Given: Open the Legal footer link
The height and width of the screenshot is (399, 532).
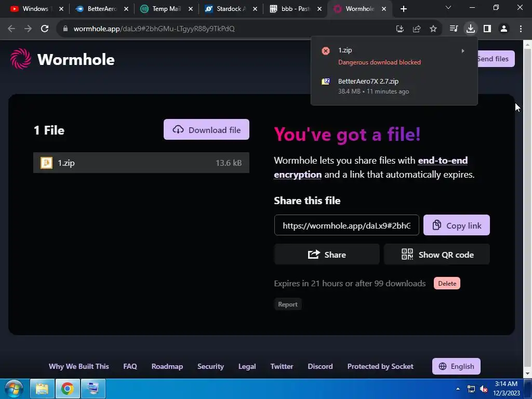Looking at the screenshot, I should tap(247, 366).
